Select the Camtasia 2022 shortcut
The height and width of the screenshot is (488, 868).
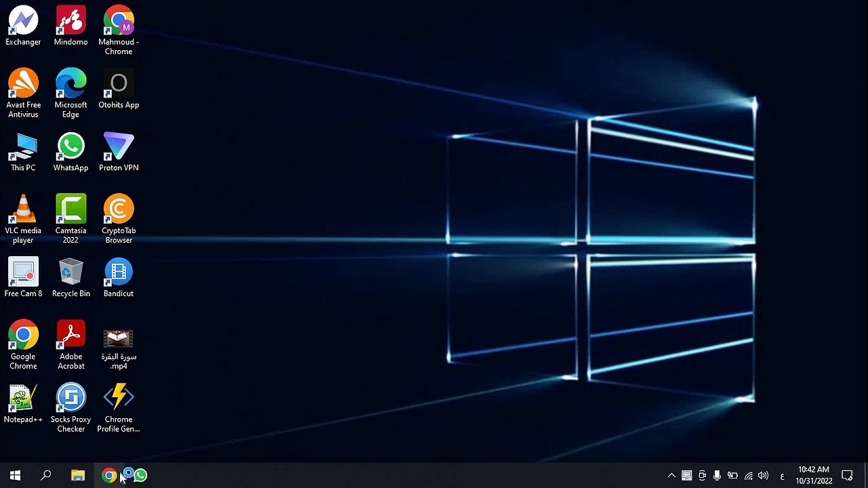click(71, 220)
